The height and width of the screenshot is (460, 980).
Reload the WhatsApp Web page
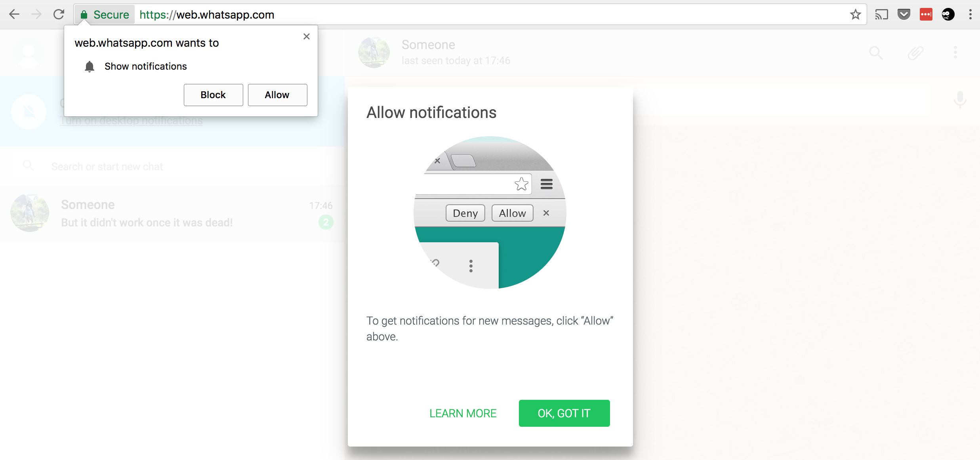coord(59,15)
